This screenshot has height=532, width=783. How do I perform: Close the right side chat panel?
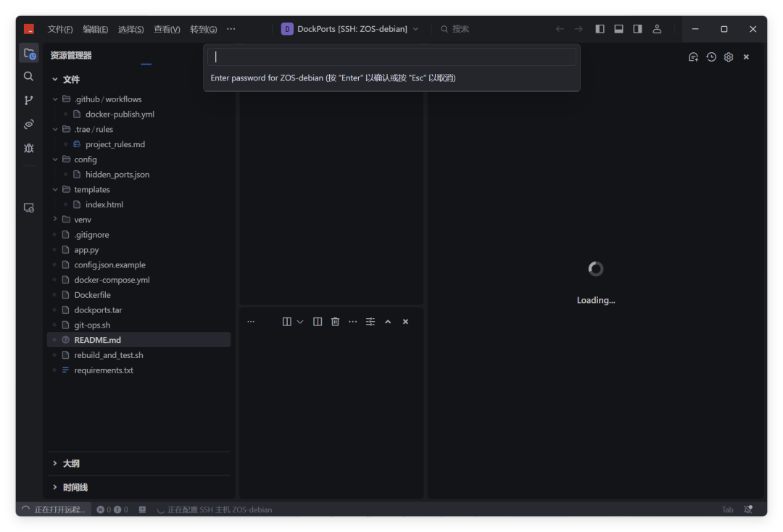(x=746, y=57)
